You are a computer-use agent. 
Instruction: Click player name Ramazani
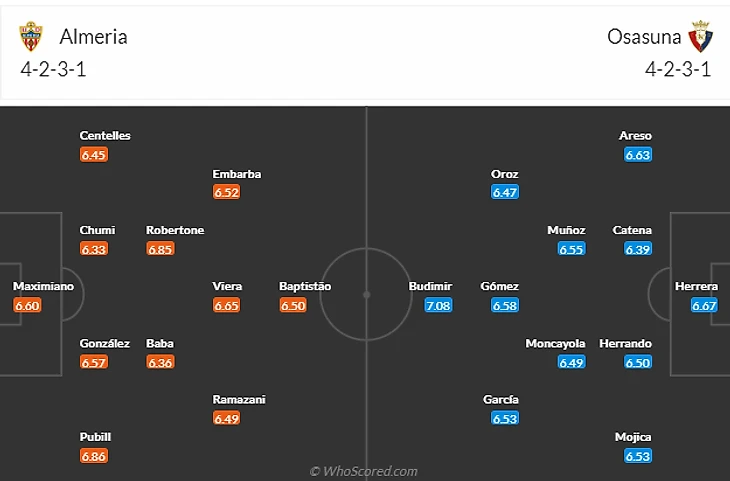coord(239,399)
